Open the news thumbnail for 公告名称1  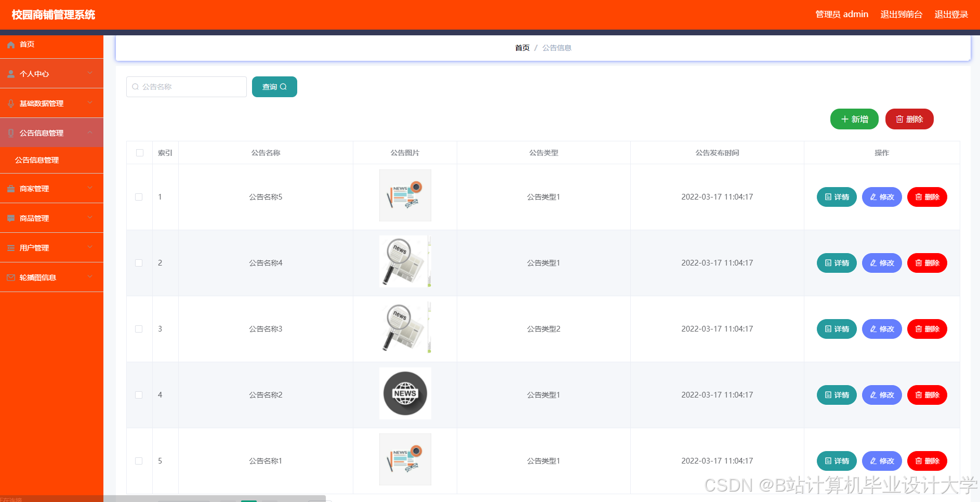click(x=405, y=459)
